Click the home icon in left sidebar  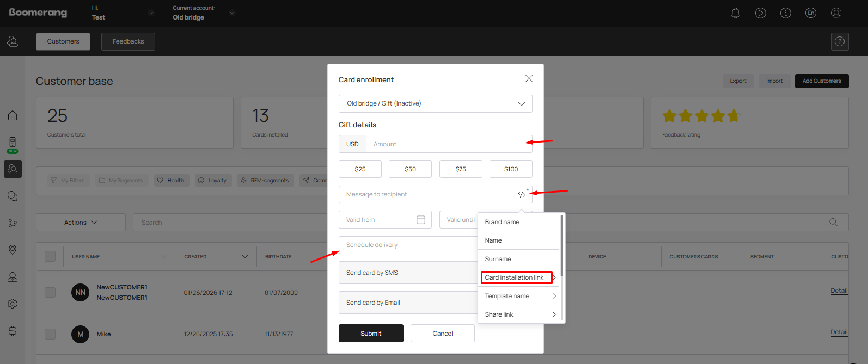[13, 115]
